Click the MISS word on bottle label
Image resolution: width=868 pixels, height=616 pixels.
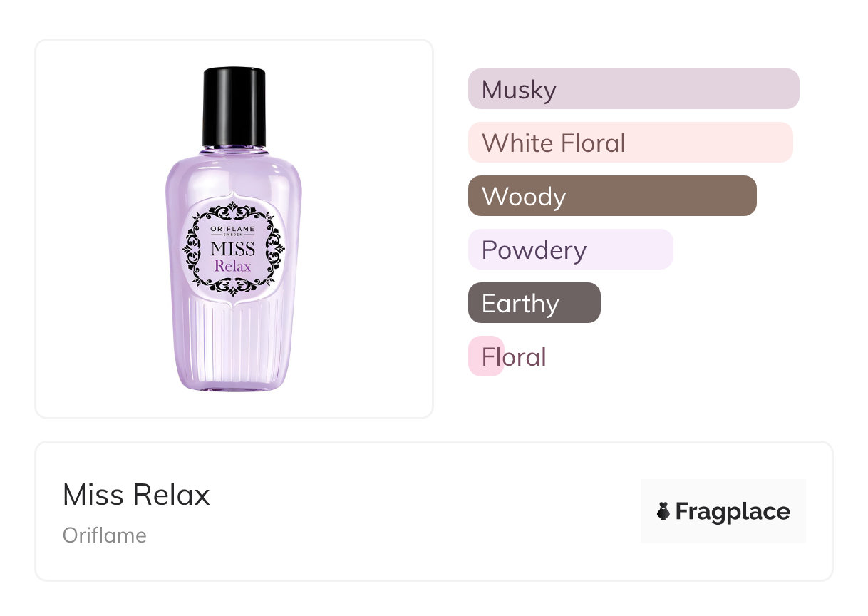[233, 250]
